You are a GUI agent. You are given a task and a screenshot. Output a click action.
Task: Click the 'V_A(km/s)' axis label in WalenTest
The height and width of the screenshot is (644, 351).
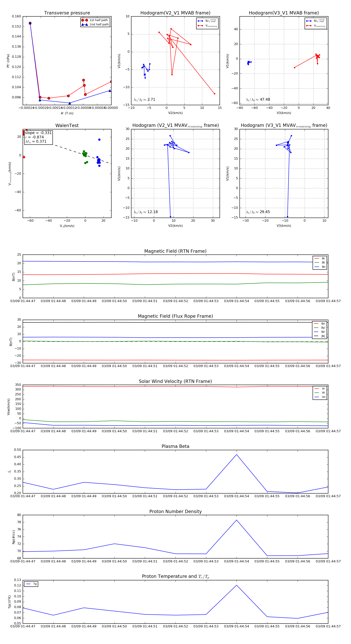pyautogui.click(x=67, y=226)
